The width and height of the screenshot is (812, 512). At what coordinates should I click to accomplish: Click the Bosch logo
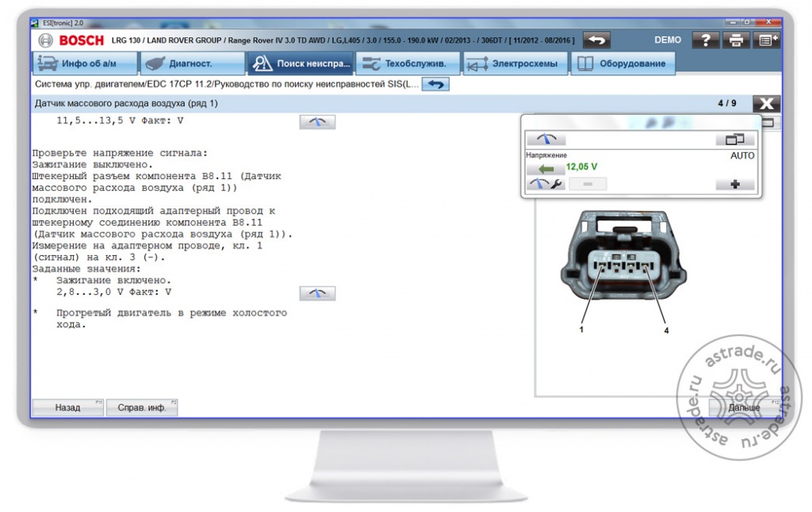point(72,40)
